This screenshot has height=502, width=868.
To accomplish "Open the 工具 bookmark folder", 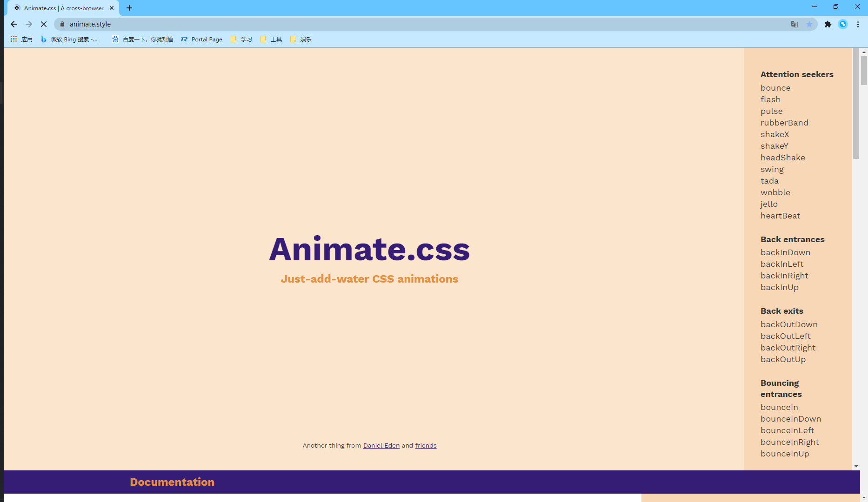I will coord(271,40).
